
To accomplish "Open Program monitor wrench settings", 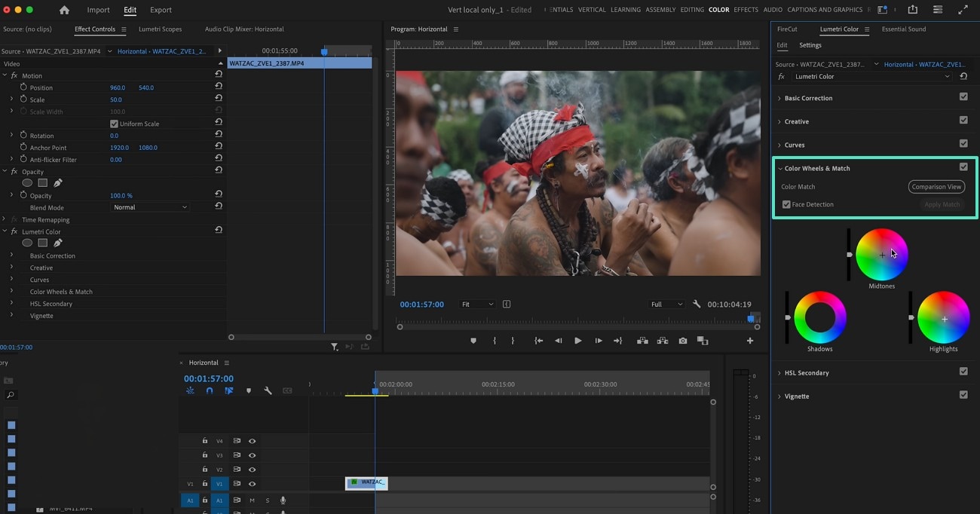I will (x=697, y=304).
